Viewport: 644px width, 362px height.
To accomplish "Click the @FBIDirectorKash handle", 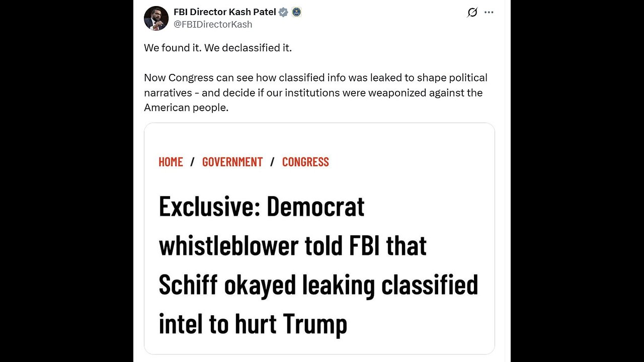I will click(213, 24).
